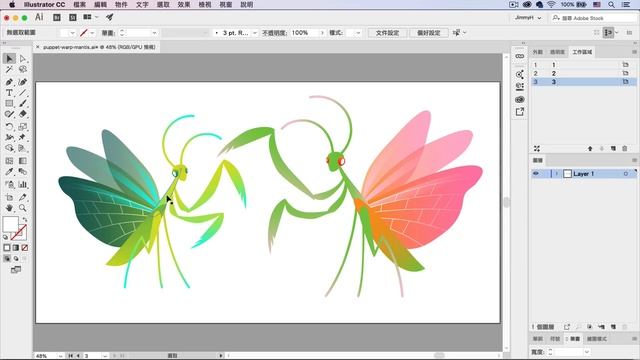This screenshot has height=360, width=640.
Task: Select the Slice tool
Action: tap(23, 198)
